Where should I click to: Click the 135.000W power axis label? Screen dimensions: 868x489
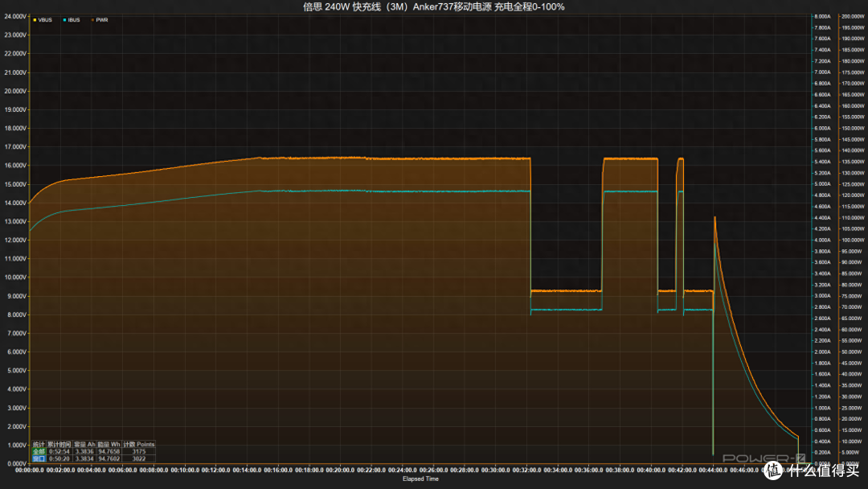click(853, 162)
